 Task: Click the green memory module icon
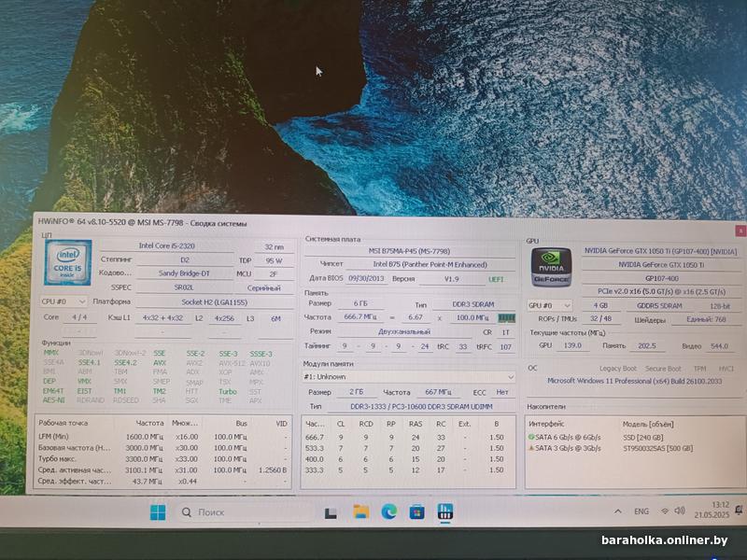tap(506, 317)
